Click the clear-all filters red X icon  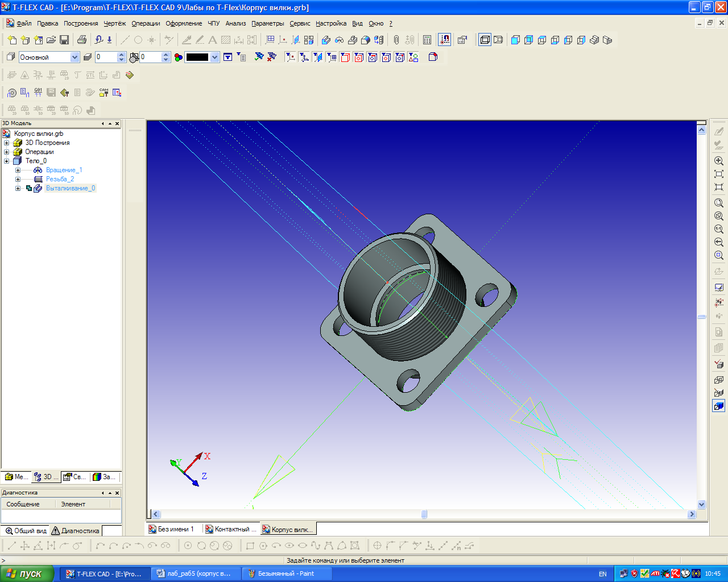(272, 57)
